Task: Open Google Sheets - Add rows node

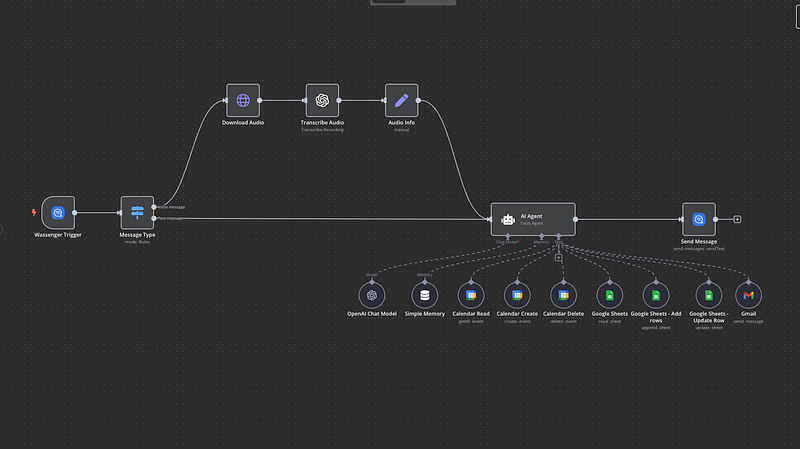Action: pos(655,295)
